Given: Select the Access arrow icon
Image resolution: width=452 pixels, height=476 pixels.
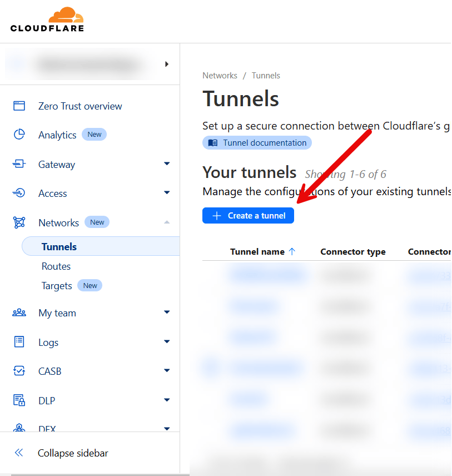Looking at the screenshot, I should pos(167,192).
